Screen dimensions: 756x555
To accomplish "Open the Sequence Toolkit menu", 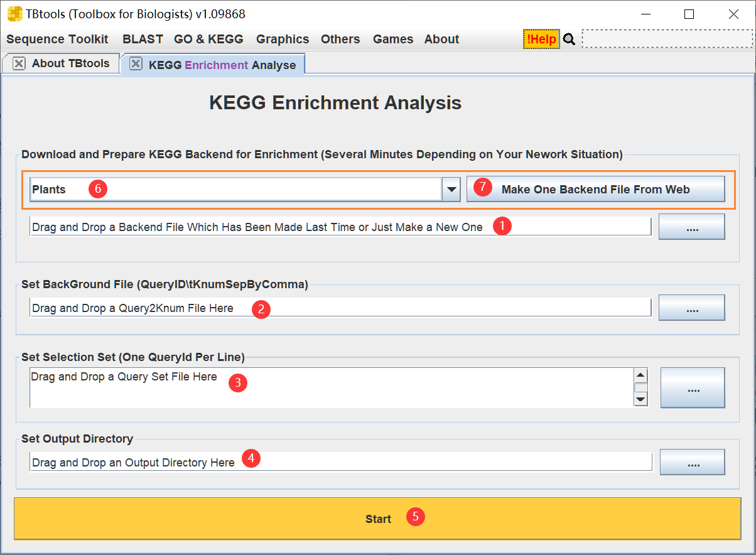I will (x=57, y=39).
